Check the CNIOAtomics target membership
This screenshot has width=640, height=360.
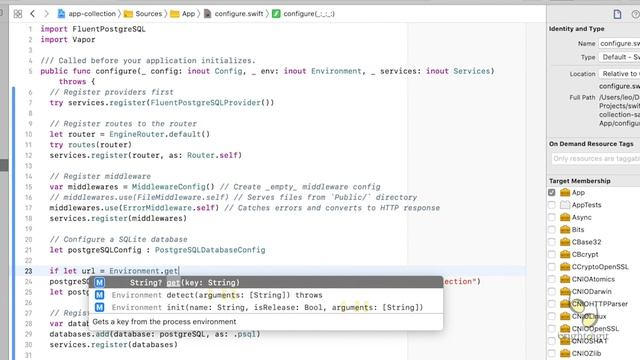click(552, 279)
